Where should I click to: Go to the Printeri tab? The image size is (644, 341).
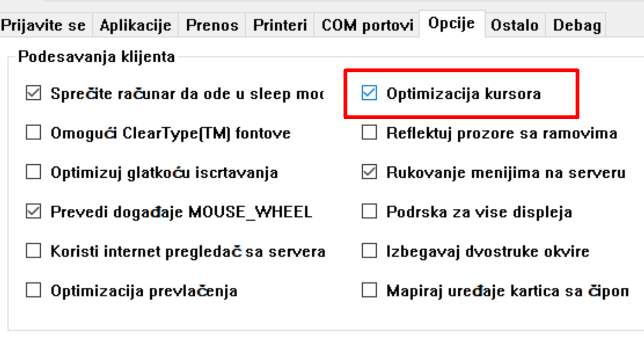pos(280,25)
